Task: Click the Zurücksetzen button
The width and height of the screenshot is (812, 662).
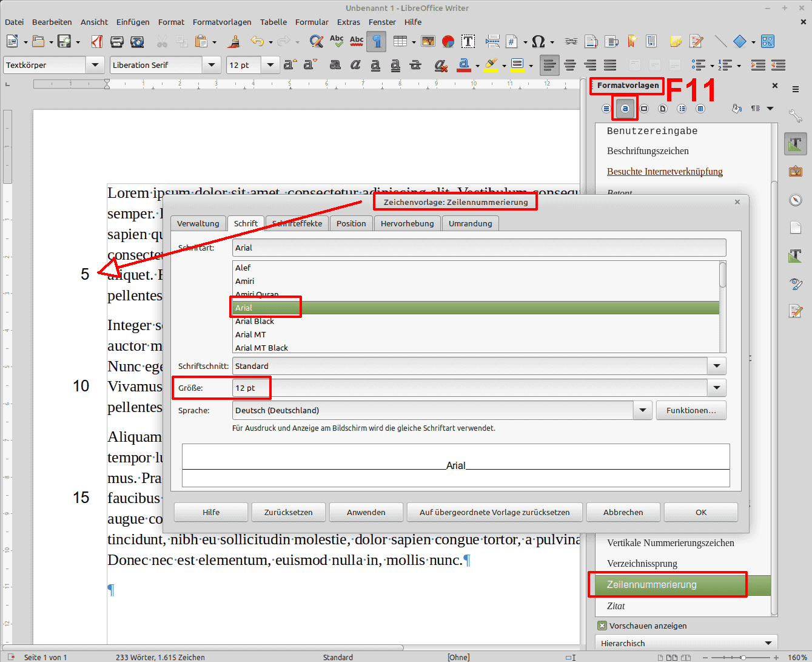Action: [x=289, y=512]
